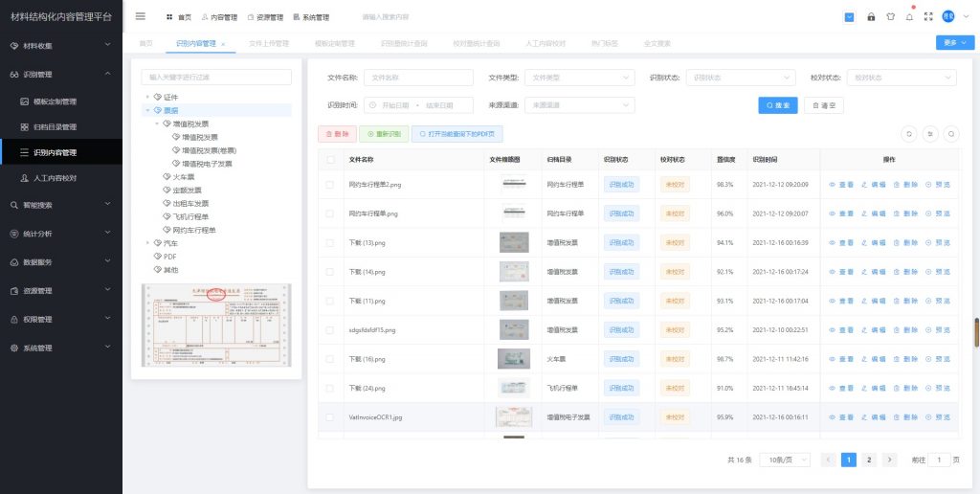Open 识别内容管理 in the sidebar
The width and height of the screenshot is (980, 494).
tap(61, 152)
